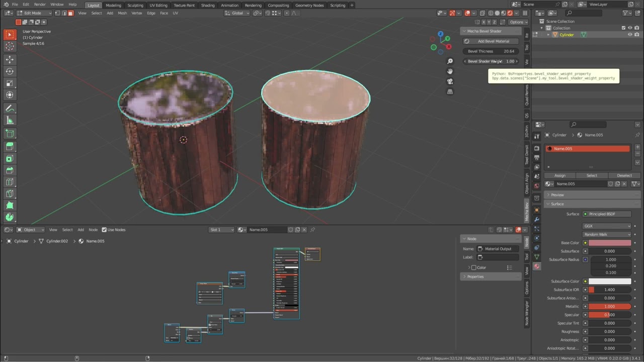Open the Edit Mode dropdown
The height and width of the screenshot is (362, 644).
(x=34, y=13)
